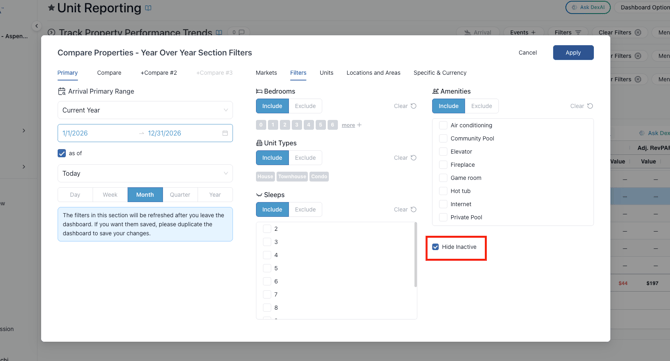The width and height of the screenshot is (670, 361).
Task: Clear the Unit Types filter
Action: [400, 158]
